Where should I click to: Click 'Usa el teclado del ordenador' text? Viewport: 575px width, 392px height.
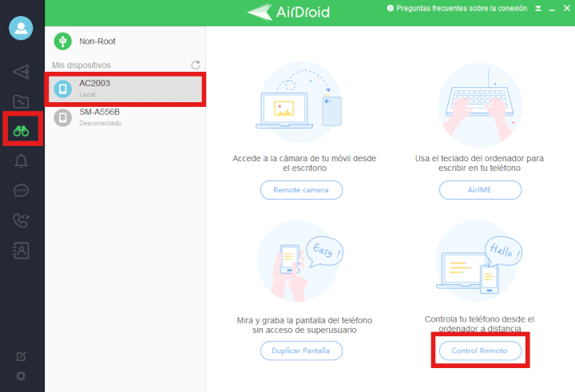coord(480,163)
